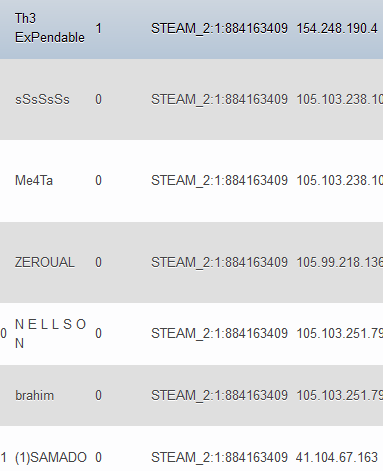
Task: Select the Steam ID in sSsSsSs row
Action: coord(219,100)
